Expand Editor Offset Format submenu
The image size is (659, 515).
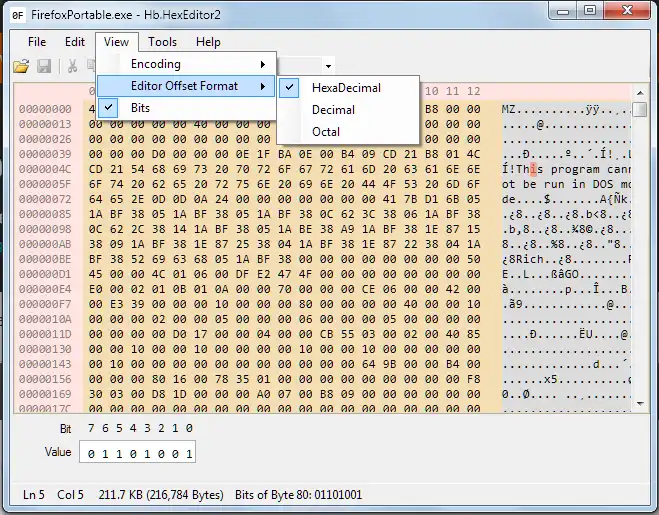(x=186, y=86)
